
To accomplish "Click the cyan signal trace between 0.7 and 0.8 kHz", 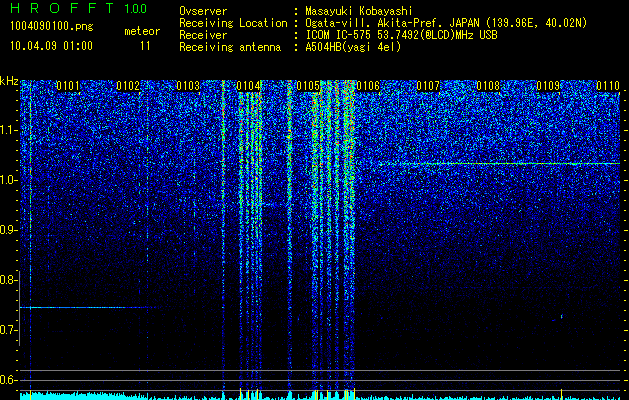I will [88, 307].
